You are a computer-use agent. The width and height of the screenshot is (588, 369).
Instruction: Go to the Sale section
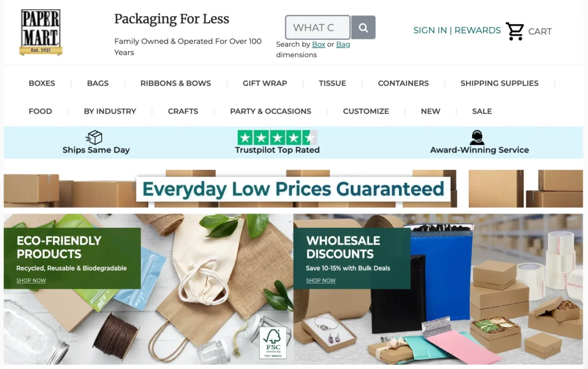pos(482,111)
